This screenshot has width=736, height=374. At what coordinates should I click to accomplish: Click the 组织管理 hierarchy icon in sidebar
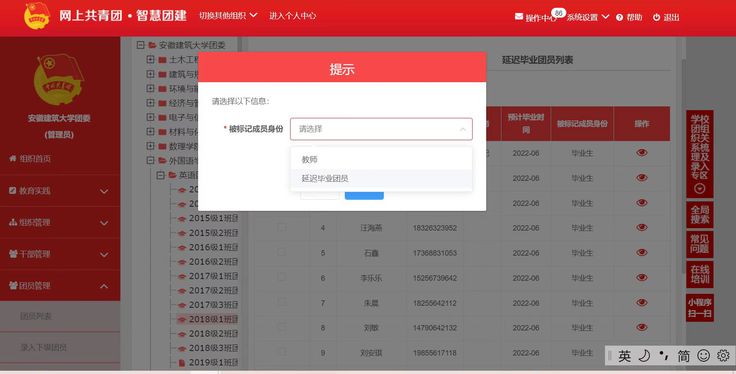13,222
